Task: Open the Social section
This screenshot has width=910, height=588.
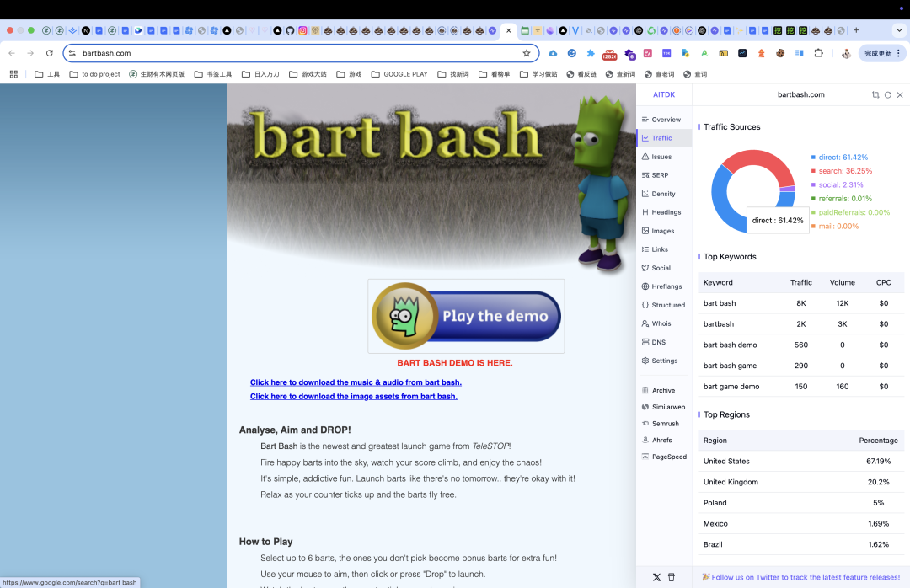Action: click(656, 268)
